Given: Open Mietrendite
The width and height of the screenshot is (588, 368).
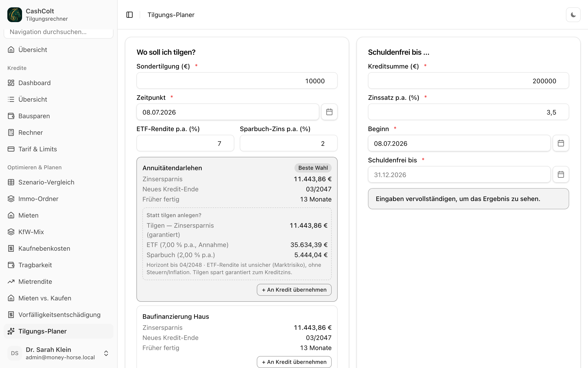Looking at the screenshot, I should click(x=59, y=281).
